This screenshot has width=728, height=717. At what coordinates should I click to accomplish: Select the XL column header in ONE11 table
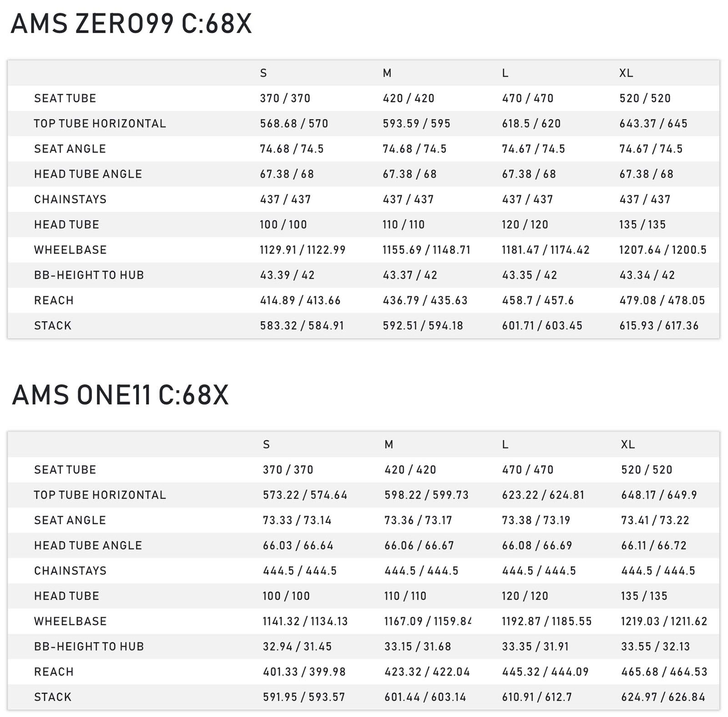628,444
